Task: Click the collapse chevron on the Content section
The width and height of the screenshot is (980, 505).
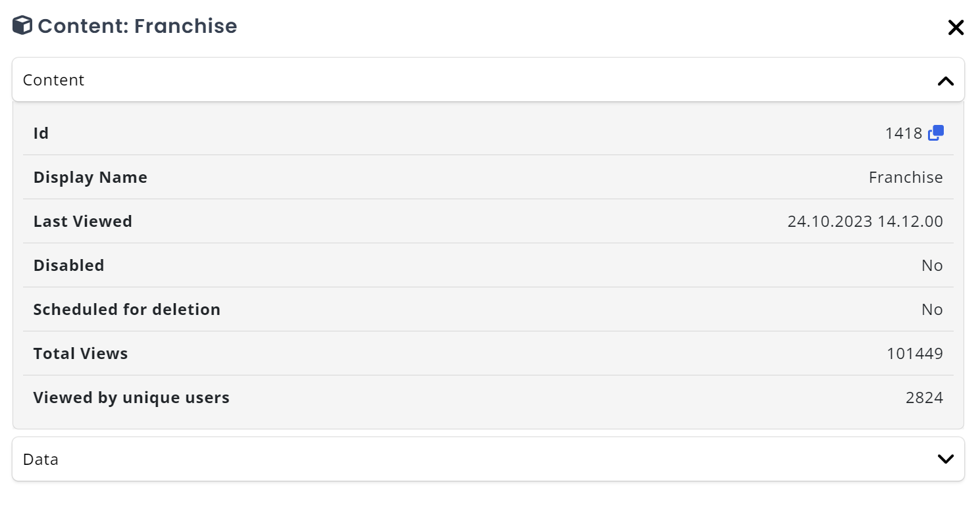Action: coord(946,80)
